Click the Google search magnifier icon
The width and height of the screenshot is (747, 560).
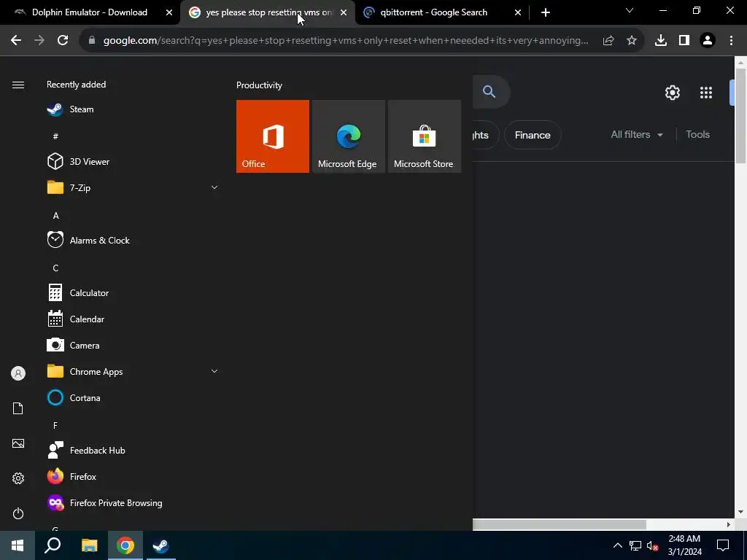489,91
